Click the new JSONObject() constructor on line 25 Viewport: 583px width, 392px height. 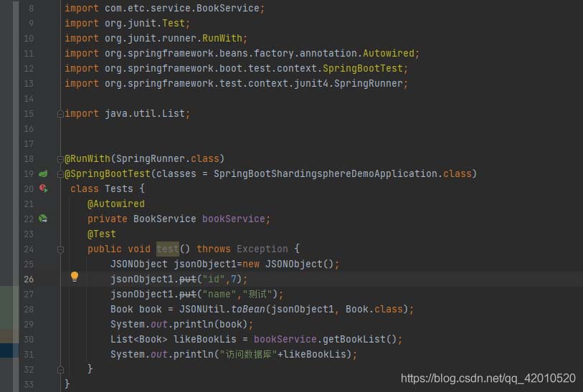[x=288, y=264]
